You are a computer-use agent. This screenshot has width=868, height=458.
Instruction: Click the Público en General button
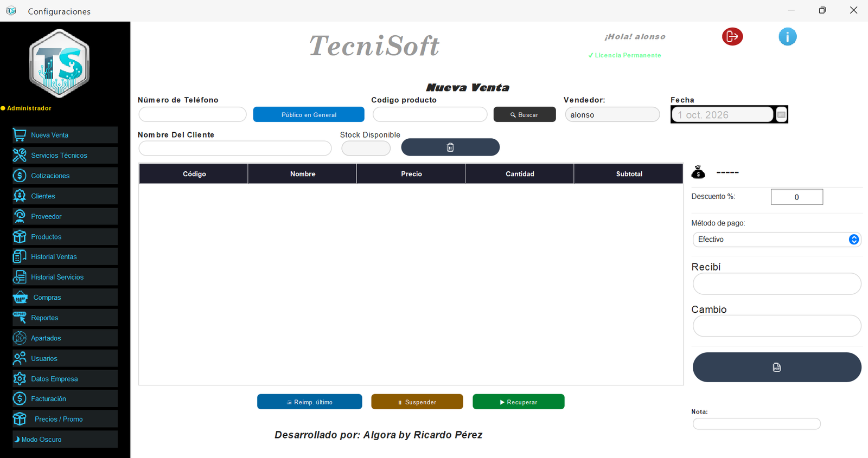(309, 114)
